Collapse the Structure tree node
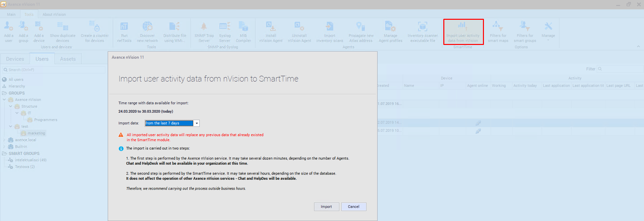The width and height of the screenshot is (644, 221). point(10,106)
